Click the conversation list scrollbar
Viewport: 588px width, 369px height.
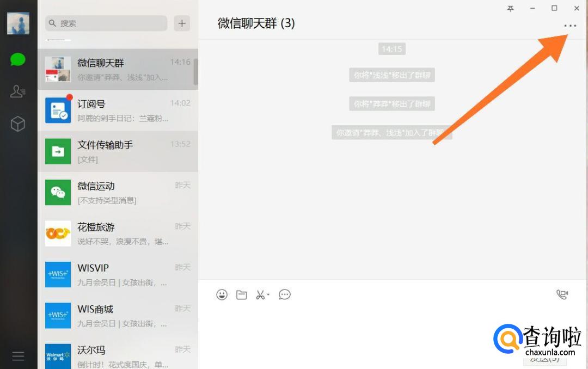point(196,71)
